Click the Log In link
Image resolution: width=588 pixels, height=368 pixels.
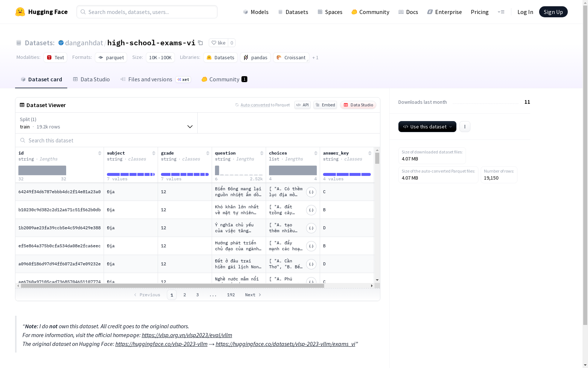click(x=525, y=12)
